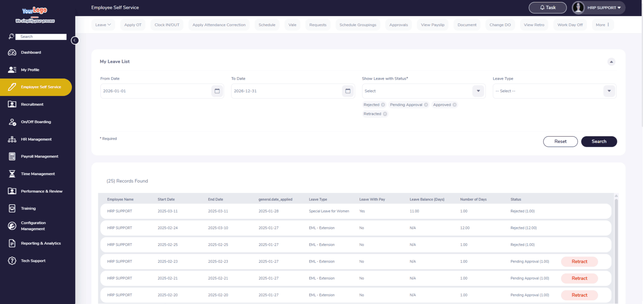Remove the Pending Approval status tag
Image resolution: width=644 pixels, height=304 pixels.
(x=426, y=105)
